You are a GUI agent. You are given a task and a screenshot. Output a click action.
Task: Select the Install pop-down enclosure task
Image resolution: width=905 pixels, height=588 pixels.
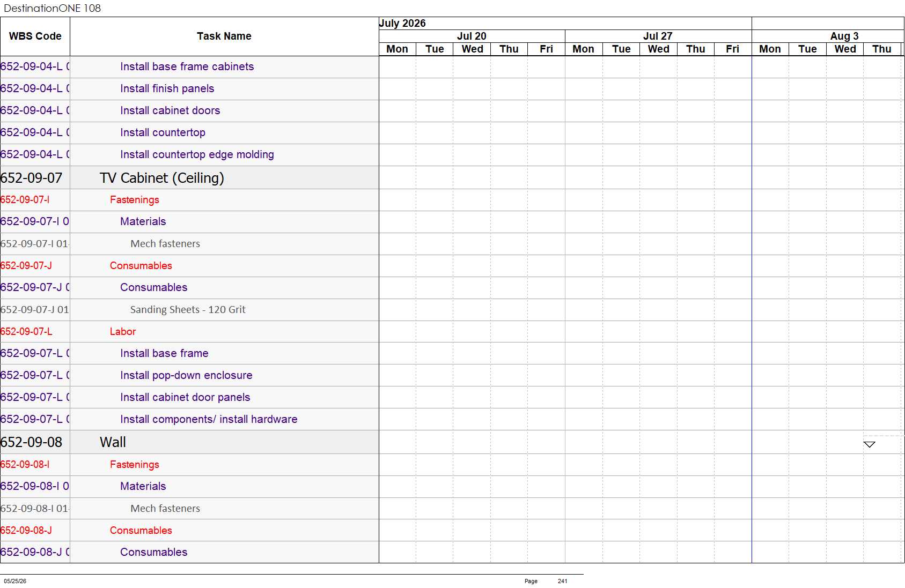186,375
